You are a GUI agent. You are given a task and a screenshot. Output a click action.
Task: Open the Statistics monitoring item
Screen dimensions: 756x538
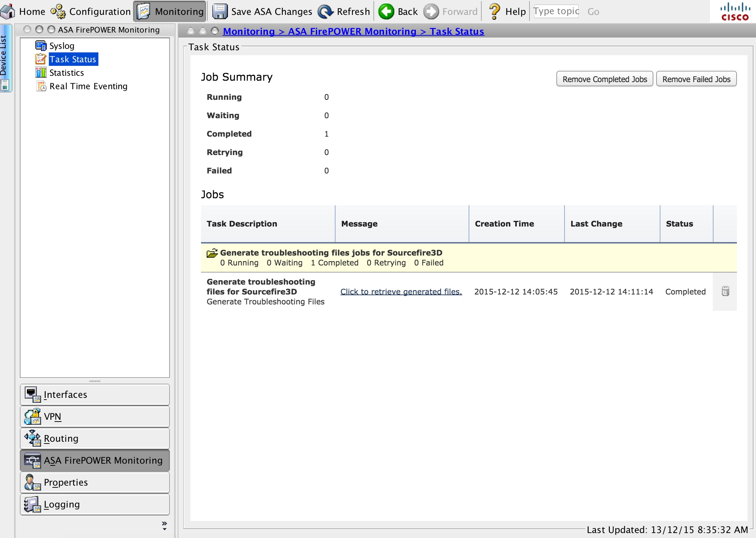pyautogui.click(x=66, y=73)
